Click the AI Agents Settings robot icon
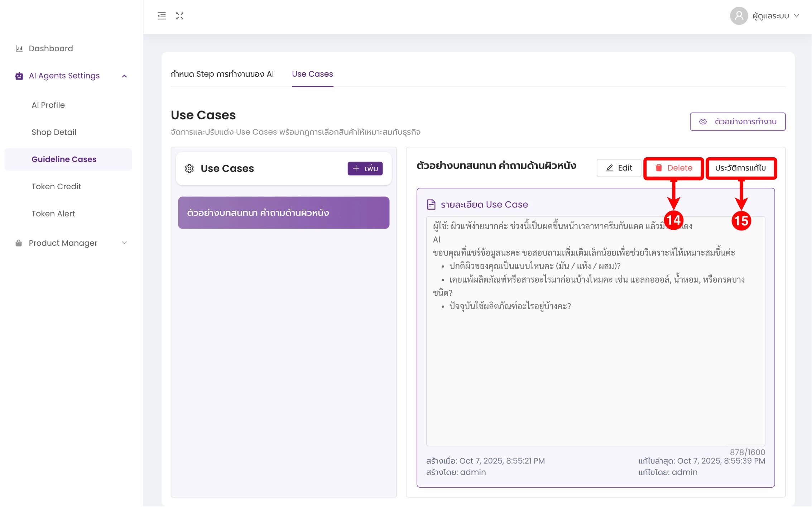 [x=19, y=76]
